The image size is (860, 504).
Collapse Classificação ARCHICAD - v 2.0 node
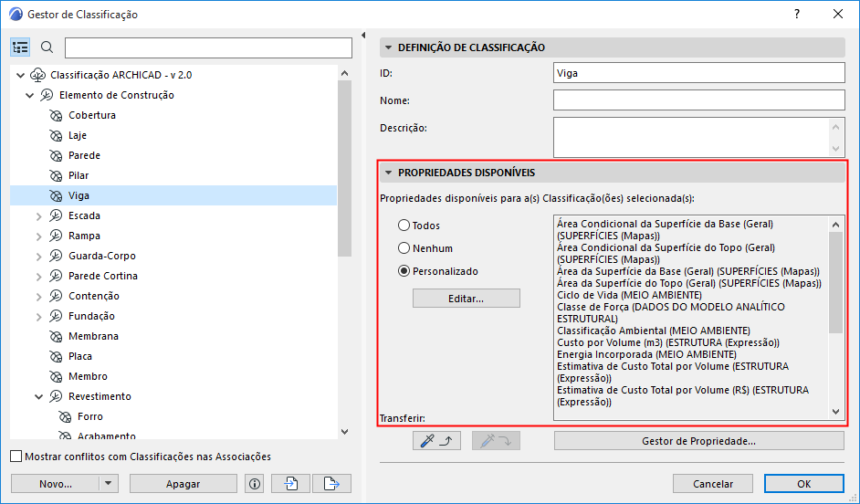coord(21,75)
